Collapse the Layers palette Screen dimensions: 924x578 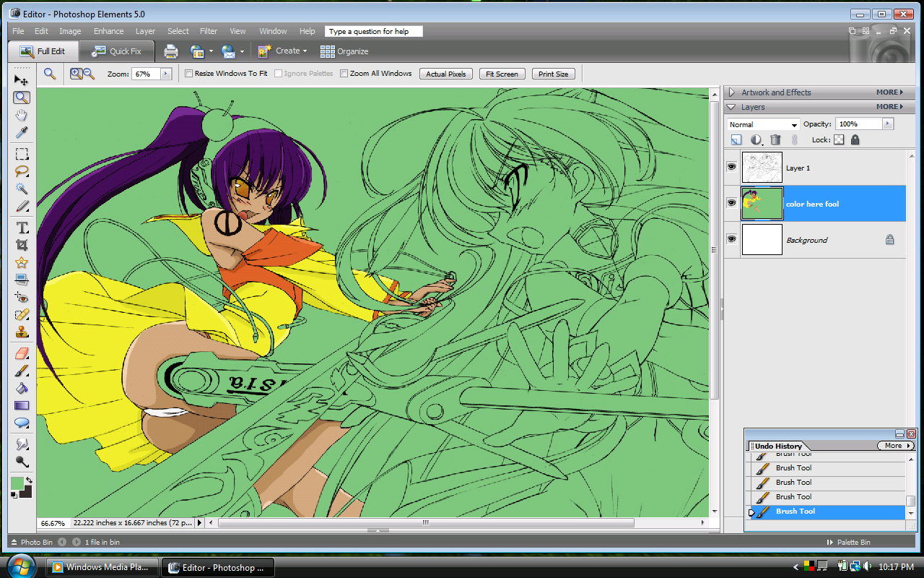click(732, 107)
